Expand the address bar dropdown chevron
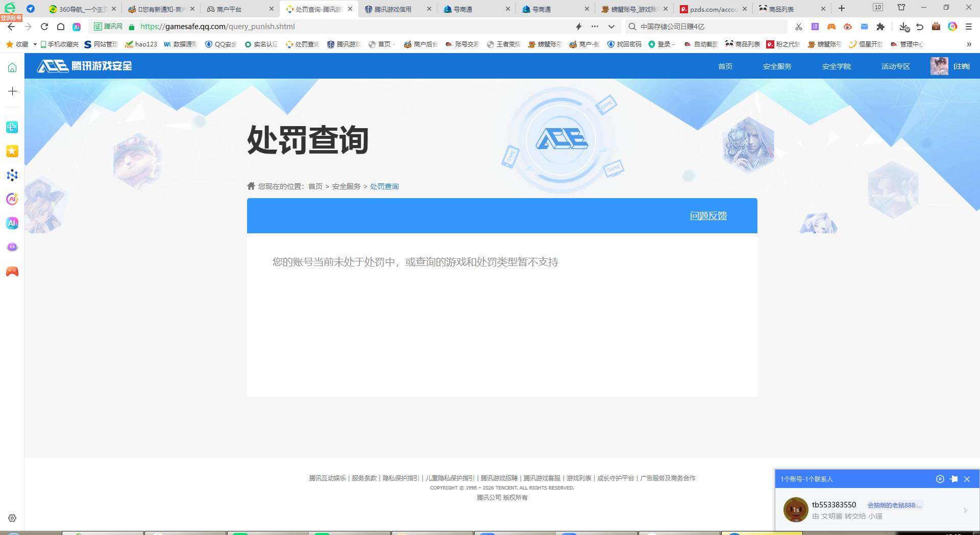This screenshot has width=980, height=535. tap(611, 27)
